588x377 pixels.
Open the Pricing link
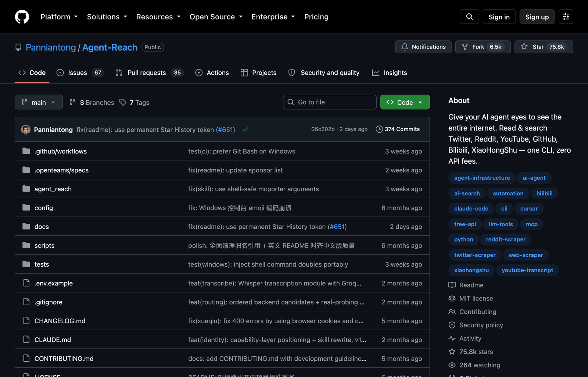tap(316, 17)
